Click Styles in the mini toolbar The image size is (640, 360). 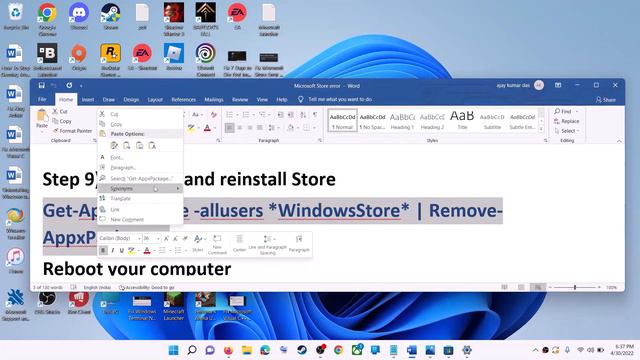198,244
